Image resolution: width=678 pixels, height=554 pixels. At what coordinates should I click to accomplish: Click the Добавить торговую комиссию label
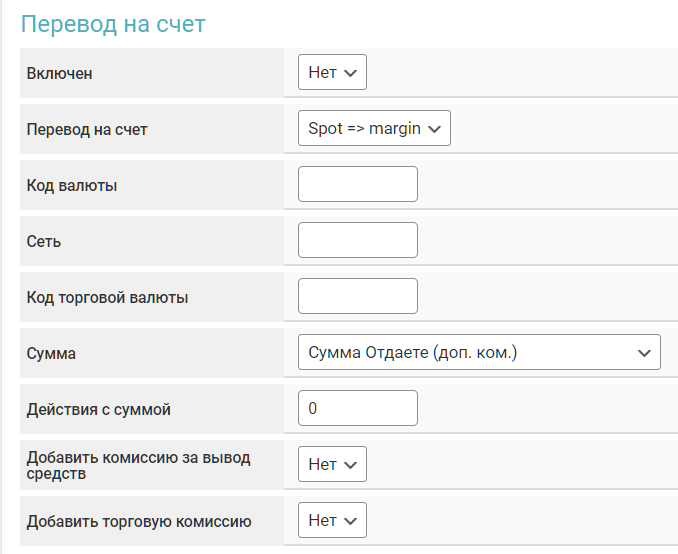(x=138, y=521)
